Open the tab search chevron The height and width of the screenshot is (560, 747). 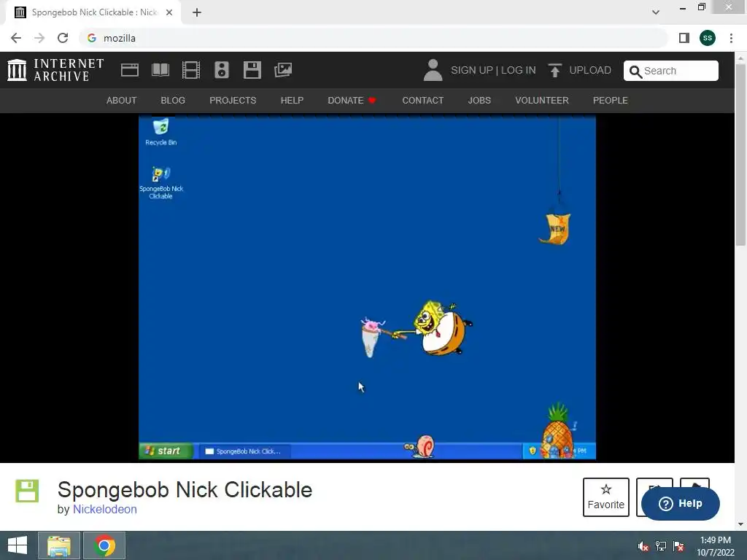[x=656, y=12]
